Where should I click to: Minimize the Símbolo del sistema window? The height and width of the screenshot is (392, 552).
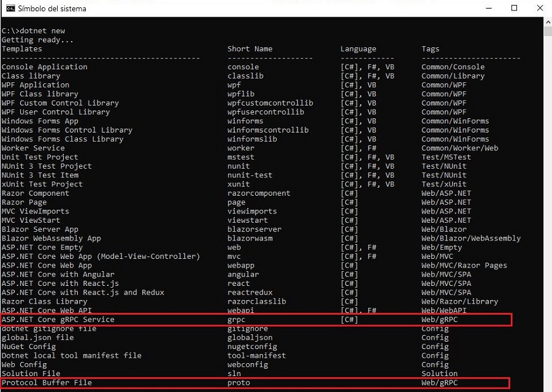(489, 8)
